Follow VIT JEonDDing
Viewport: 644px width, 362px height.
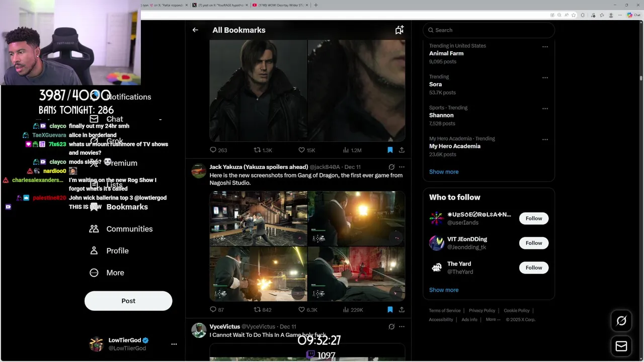pyautogui.click(x=534, y=243)
